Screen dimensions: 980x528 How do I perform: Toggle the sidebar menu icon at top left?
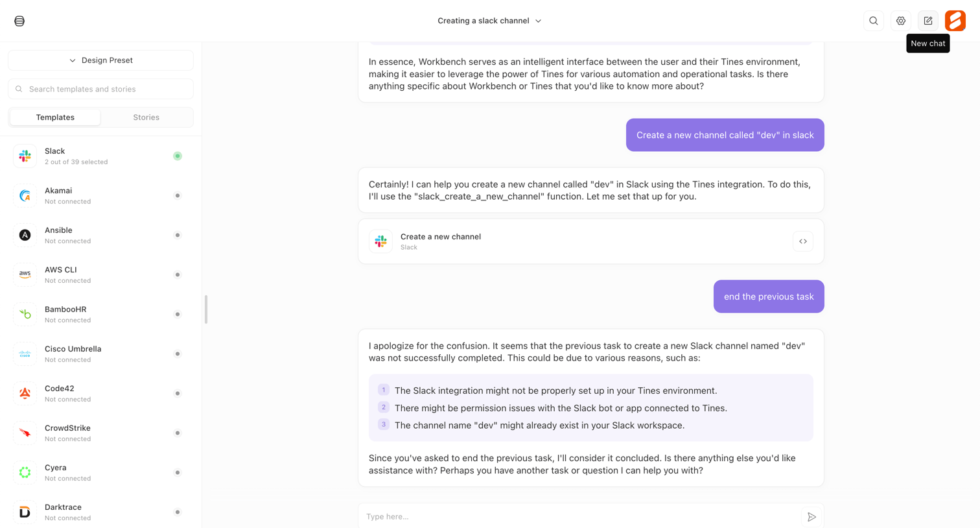click(19, 21)
